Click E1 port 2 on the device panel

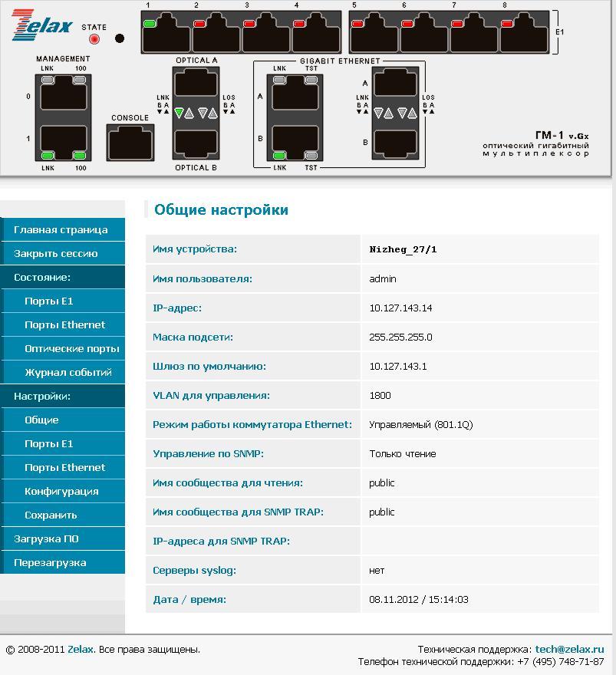click(216, 33)
